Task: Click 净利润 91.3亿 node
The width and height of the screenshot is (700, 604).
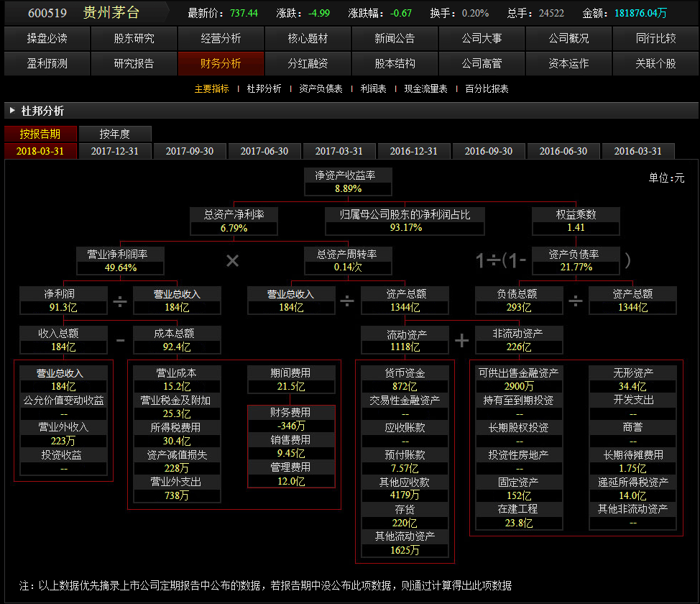Action: tap(63, 301)
